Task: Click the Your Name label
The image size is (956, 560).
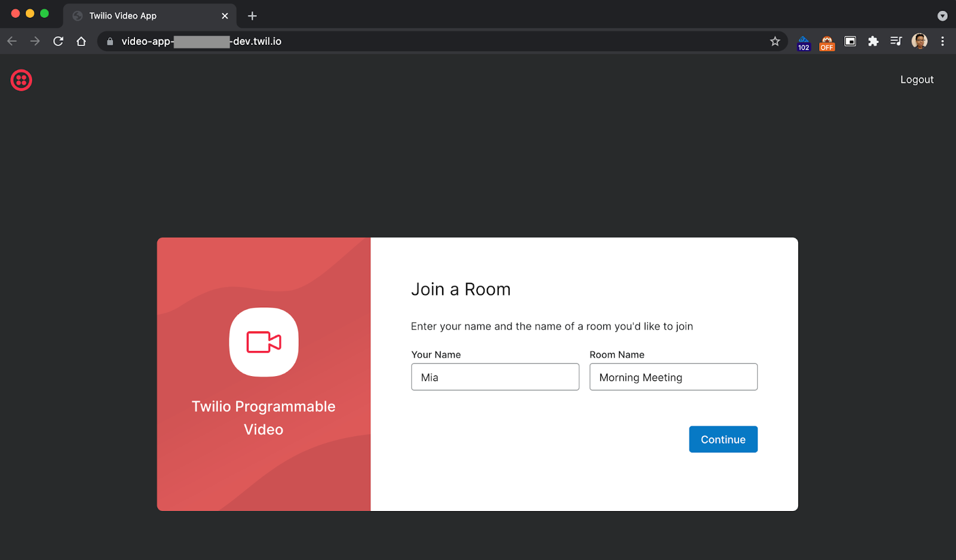Action: click(436, 355)
